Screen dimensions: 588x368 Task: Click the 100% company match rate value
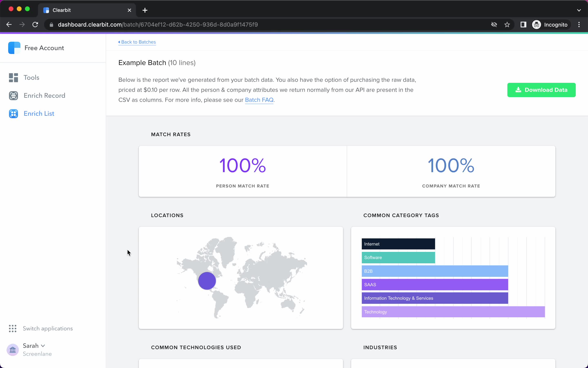[x=451, y=166]
